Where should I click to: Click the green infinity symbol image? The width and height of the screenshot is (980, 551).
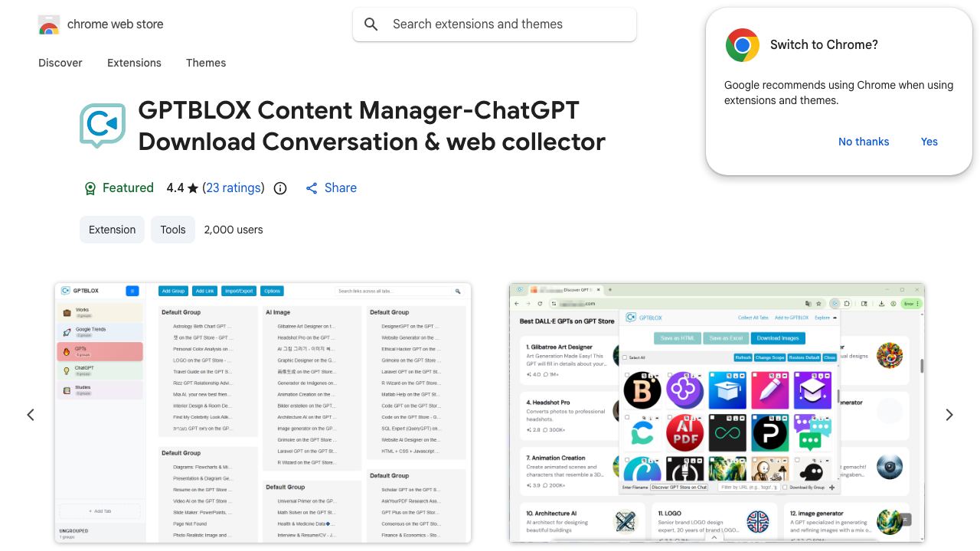(x=727, y=432)
